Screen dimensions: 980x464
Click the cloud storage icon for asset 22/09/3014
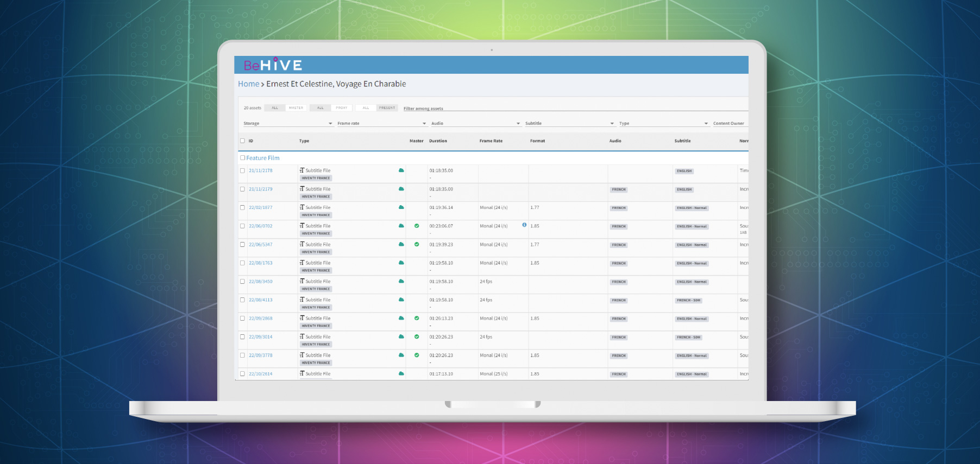(401, 336)
